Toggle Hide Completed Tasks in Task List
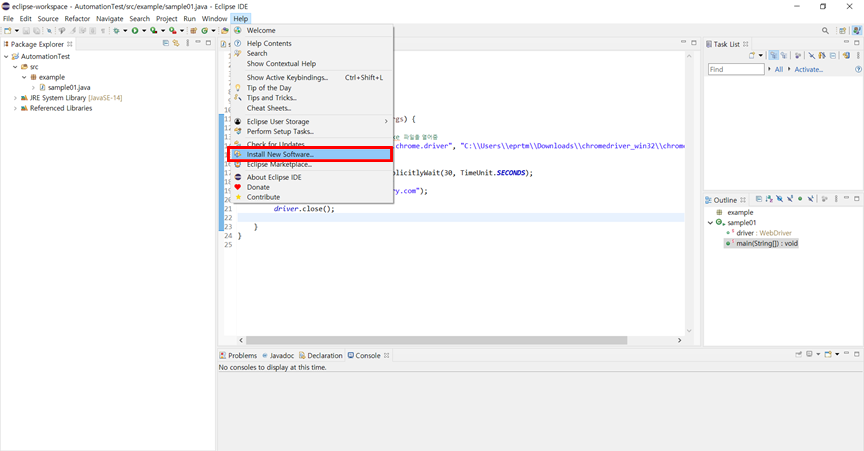The image size is (864, 451). pyautogui.click(x=812, y=55)
